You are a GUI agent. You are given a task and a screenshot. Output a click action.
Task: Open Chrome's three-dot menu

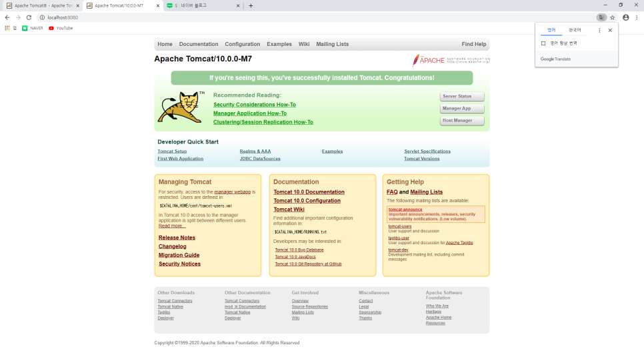click(637, 17)
